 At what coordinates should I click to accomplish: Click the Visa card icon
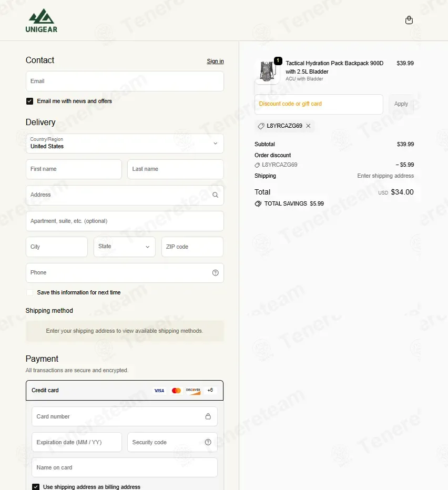159,391
